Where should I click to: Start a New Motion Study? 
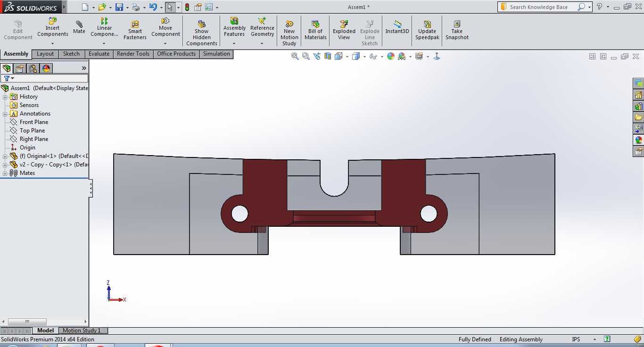point(289,33)
